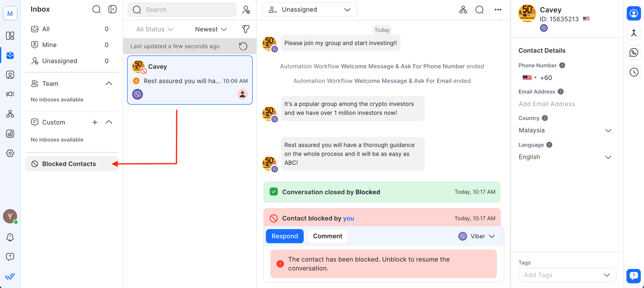The height and width of the screenshot is (288, 644).
Task: Switch to the Comment tab in the reply box
Action: (327, 236)
